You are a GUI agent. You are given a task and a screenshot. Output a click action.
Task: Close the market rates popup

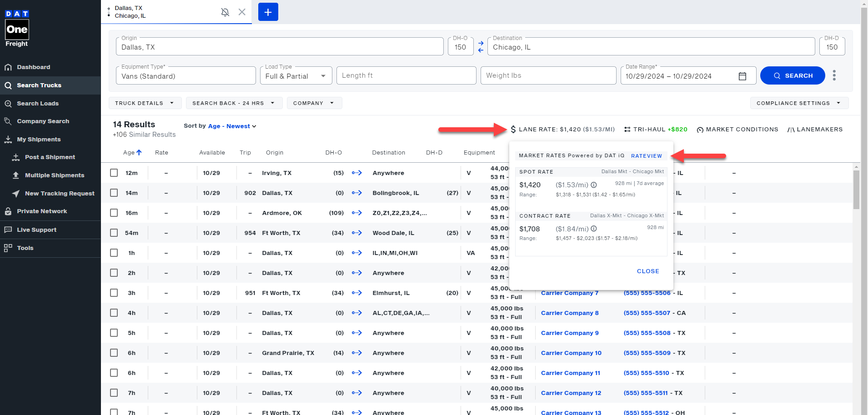[648, 271]
